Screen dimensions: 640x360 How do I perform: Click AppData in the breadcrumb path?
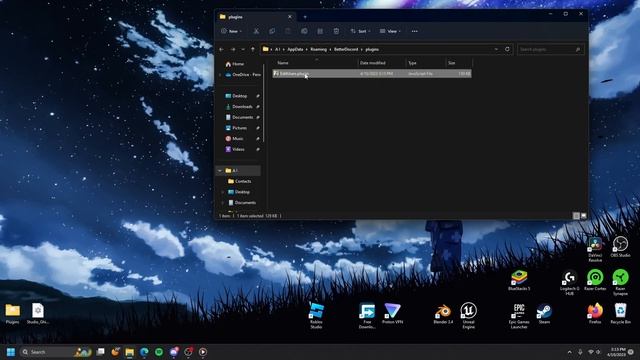click(295, 49)
